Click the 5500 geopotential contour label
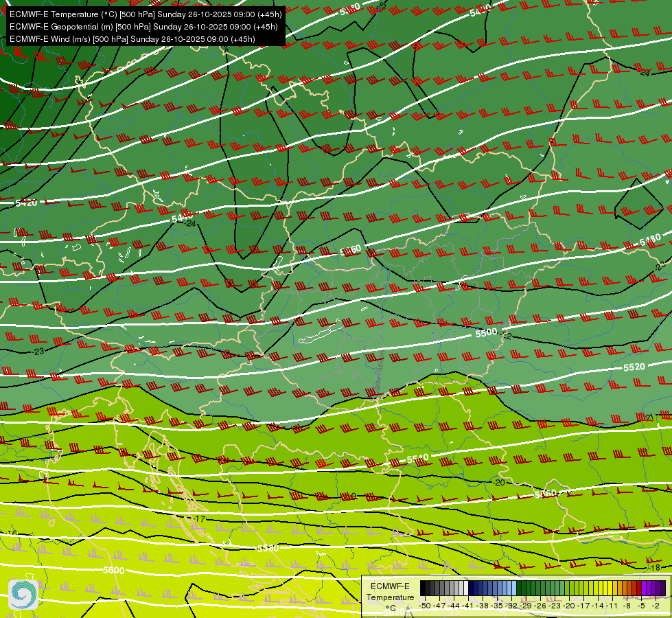This screenshot has height=618, width=672. point(486,332)
